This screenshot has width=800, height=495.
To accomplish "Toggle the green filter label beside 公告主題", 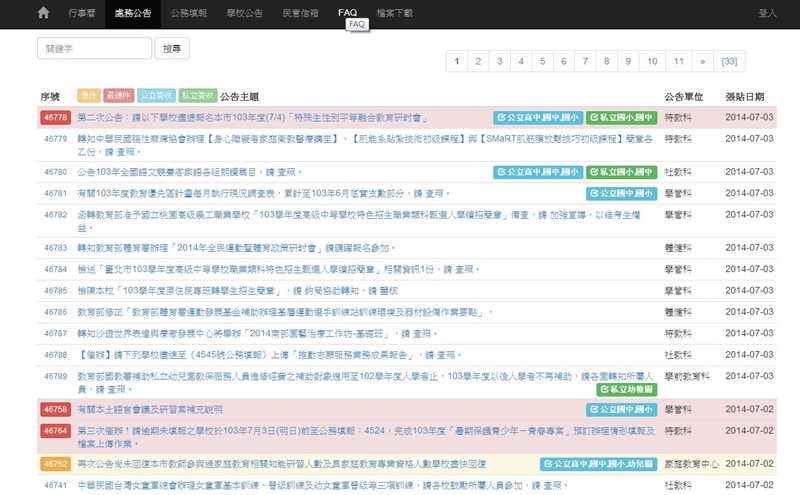I will click(x=197, y=96).
